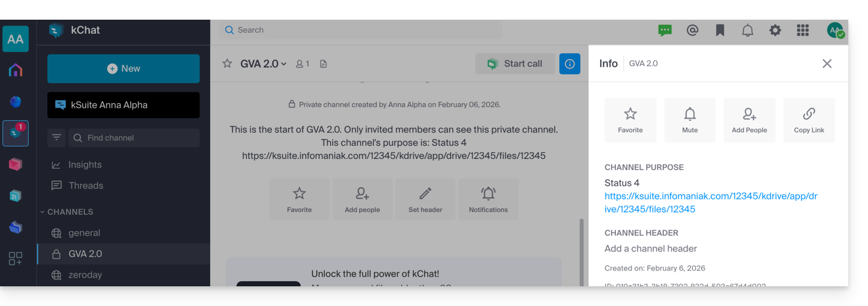Image resolution: width=868 pixels, height=306 pixels.
Task: Click the green chat bubble icon in top bar
Action: 665,30
